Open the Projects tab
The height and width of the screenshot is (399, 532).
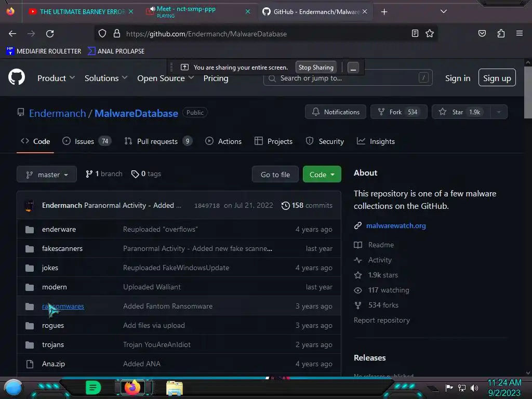(273, 141)
